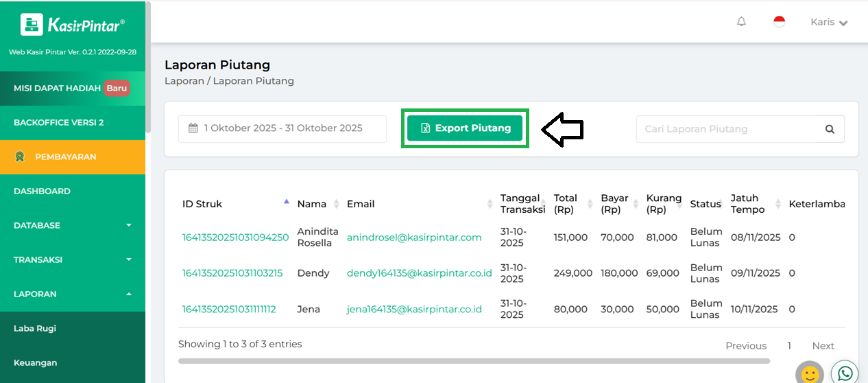The image size is (868, 383).
Task: Click the Indonesian flag language icon
Action: coord(779,22)
